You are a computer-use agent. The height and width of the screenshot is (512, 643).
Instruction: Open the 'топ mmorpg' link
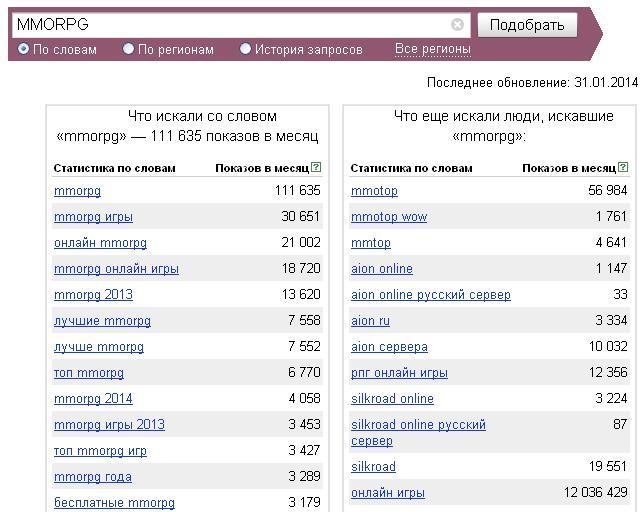[x=89, y=373]
